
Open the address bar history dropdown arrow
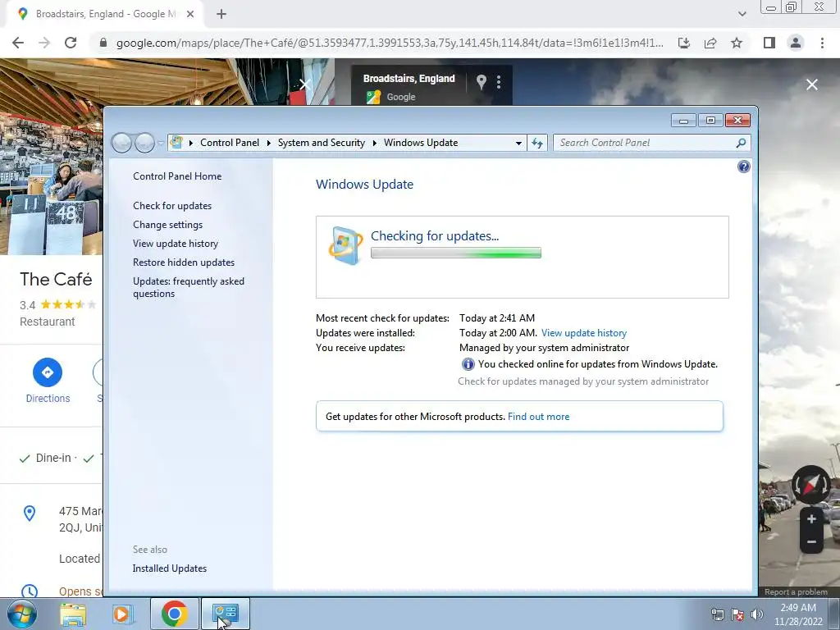point(518,143)
